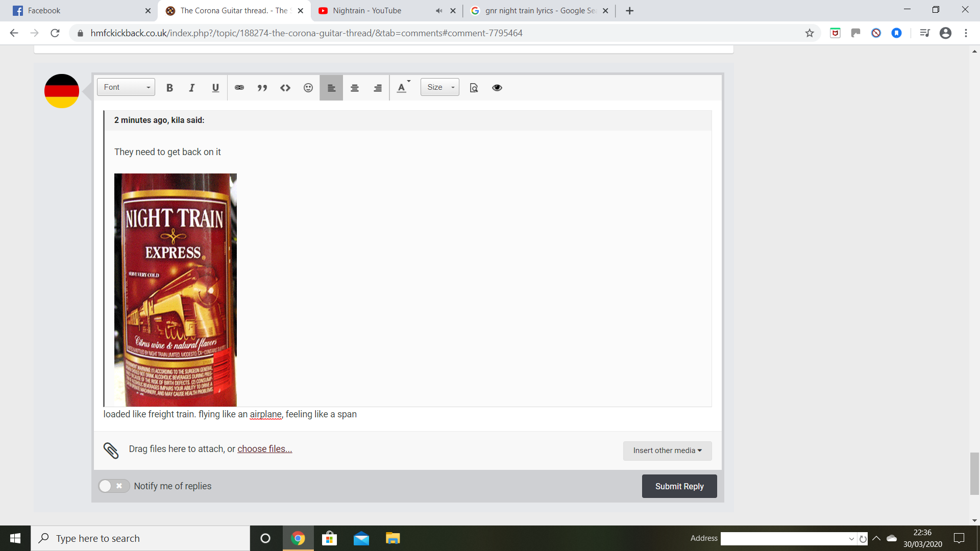This screenshot has width=980, height=551.
Task: Insert a code block
Action: pos(285,88)
